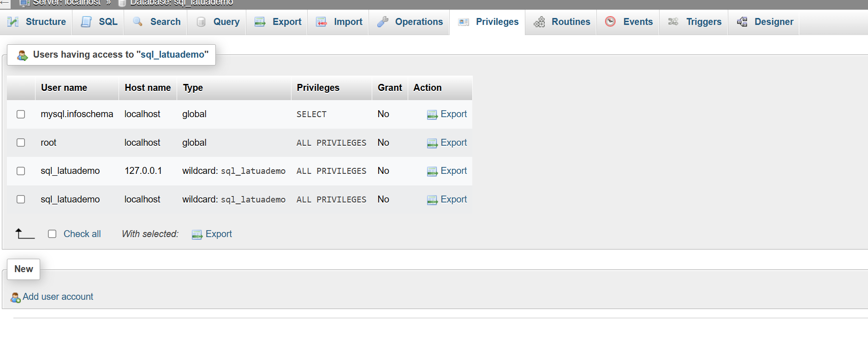868x345 pixels.
Task: Click the SQL tab icon
Action: (86, 22)
